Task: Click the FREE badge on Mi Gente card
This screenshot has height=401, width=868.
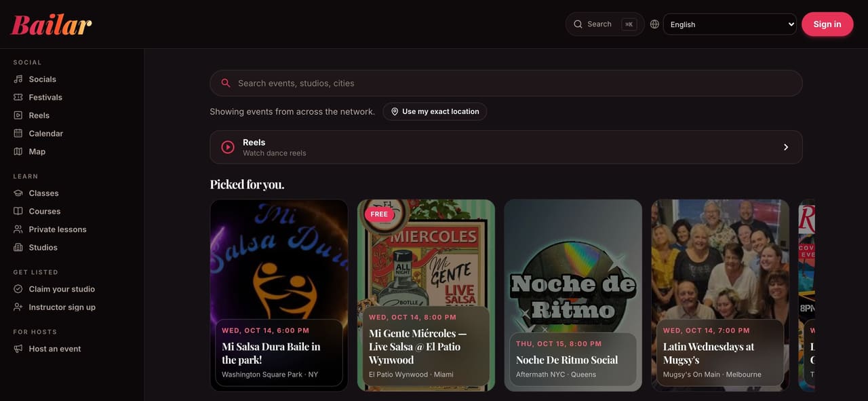Action: [379, 214]
